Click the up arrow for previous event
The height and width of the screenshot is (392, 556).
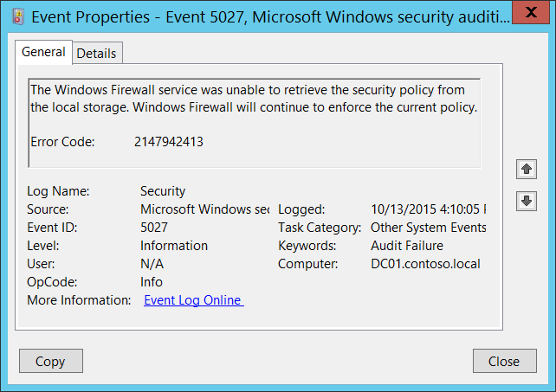(527, 168)
